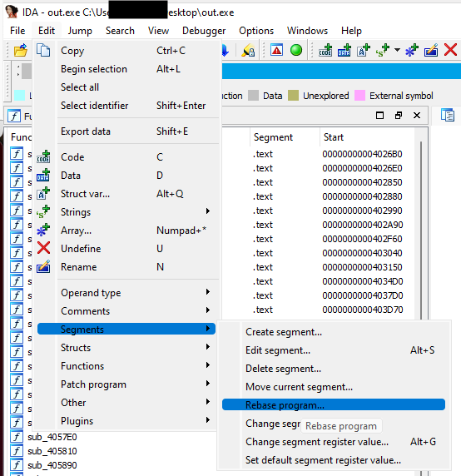
Task: Click the Data conversion toolbar icon
Action: (x=345, y=50)
